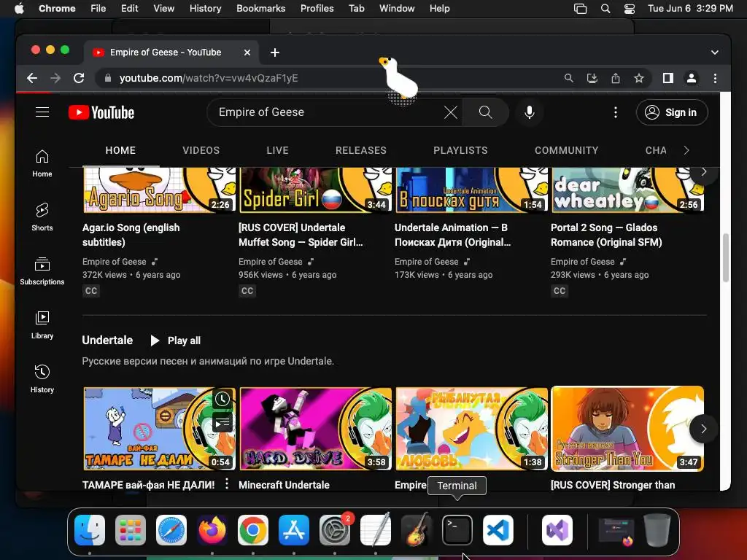Image resolution: width=747 pixels, height=560 pixels.
Task: Select the HOME channel tab
Action: (x=120, y=150)
